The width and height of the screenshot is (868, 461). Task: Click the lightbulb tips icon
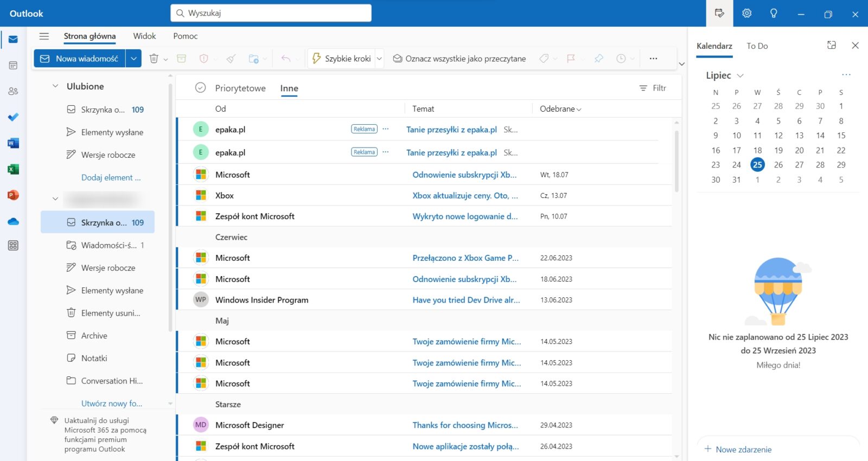[x=774, y=14]
